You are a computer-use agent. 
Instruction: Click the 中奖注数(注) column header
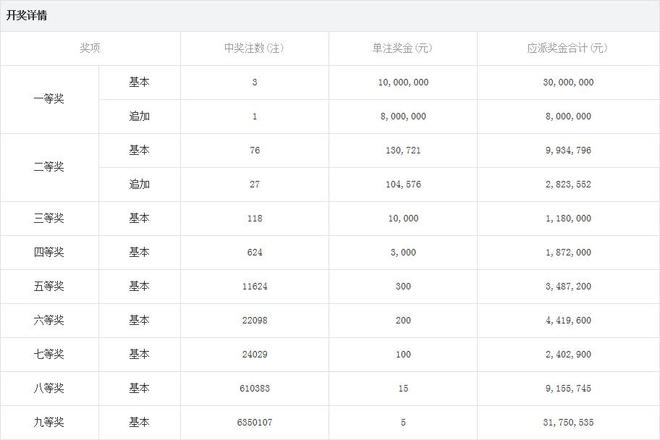coord(254,48)
